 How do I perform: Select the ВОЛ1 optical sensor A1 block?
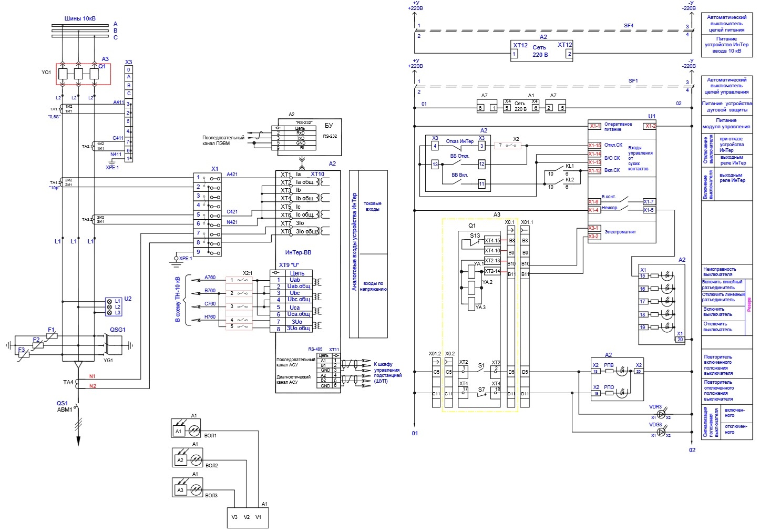pyautogui.click(x=187, y=428)
